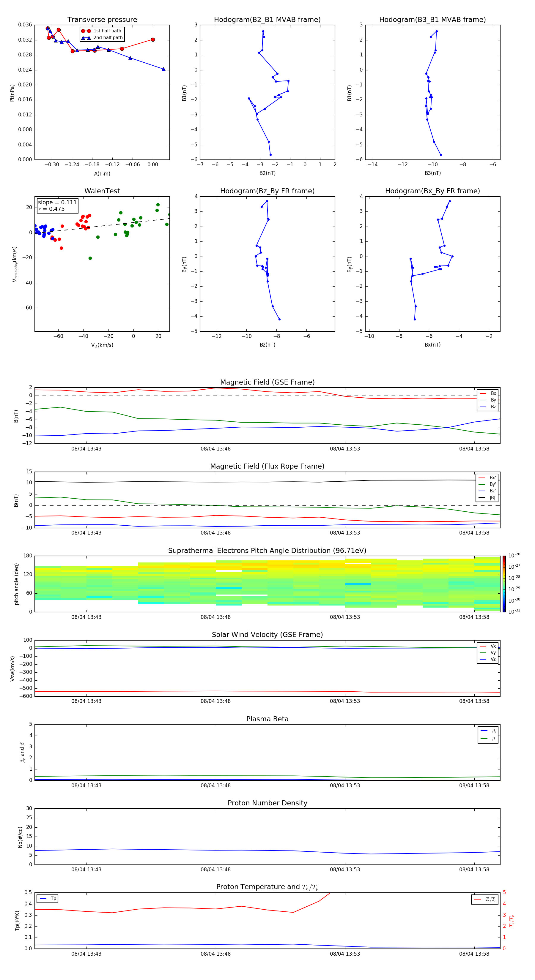
Task: Click the "Hodogram(Bz_By FR frame)" title
Action: point(267,191)
